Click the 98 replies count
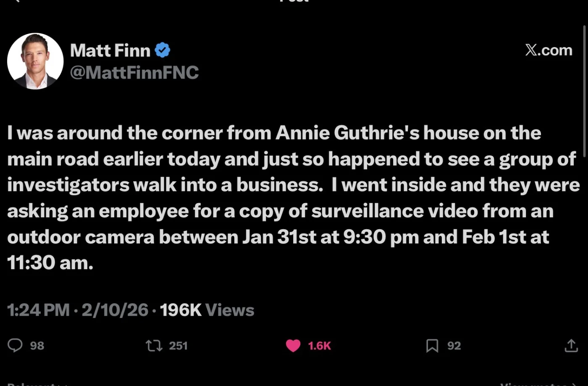Screen dimensions: 588x386 click(37, 346)
